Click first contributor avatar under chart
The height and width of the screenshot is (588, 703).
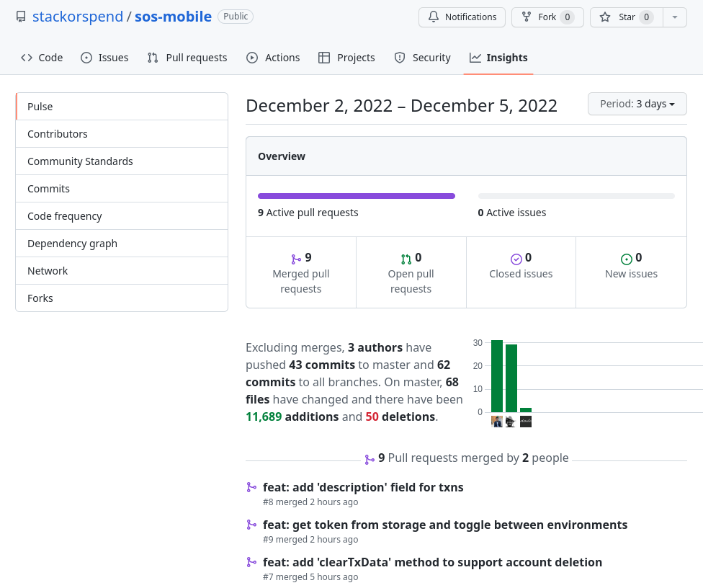(x=497, y=422)
